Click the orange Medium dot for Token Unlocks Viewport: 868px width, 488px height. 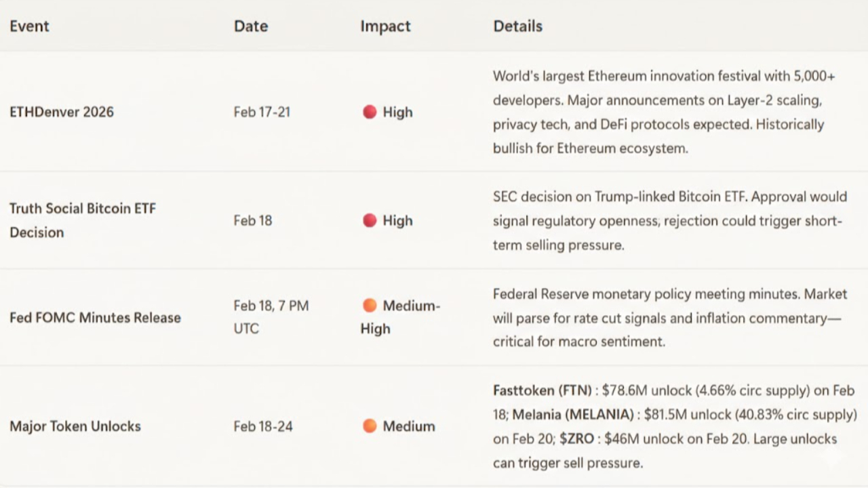370,426
